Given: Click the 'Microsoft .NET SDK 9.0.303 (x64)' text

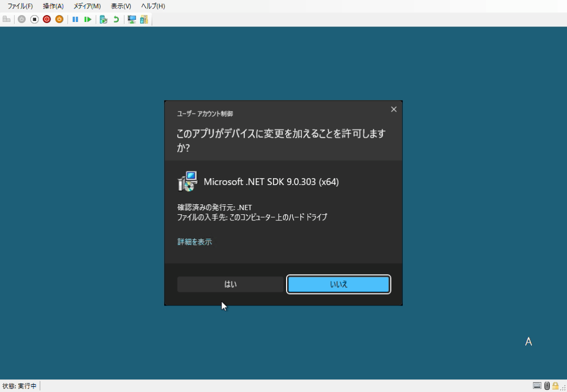Looking at the screenshot, I should (x=271, y=181).
